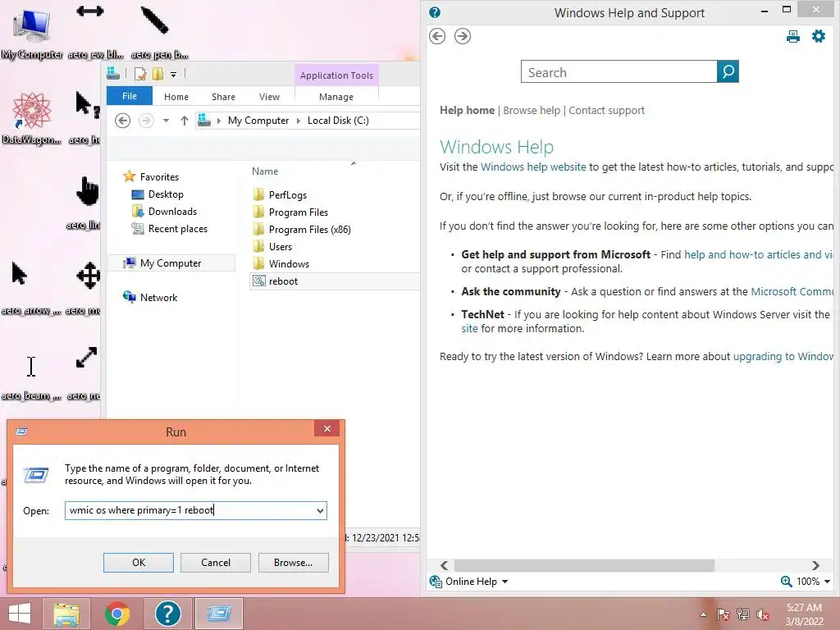Expand Run command history dropdown
This screenshot has height=630, width=840.
[x=321, y=510]
